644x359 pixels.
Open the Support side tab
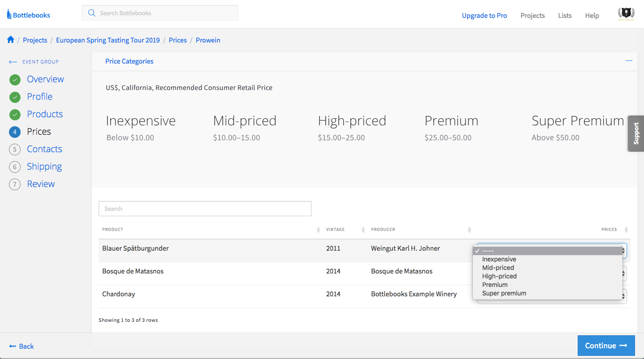[x=636, y=133]
